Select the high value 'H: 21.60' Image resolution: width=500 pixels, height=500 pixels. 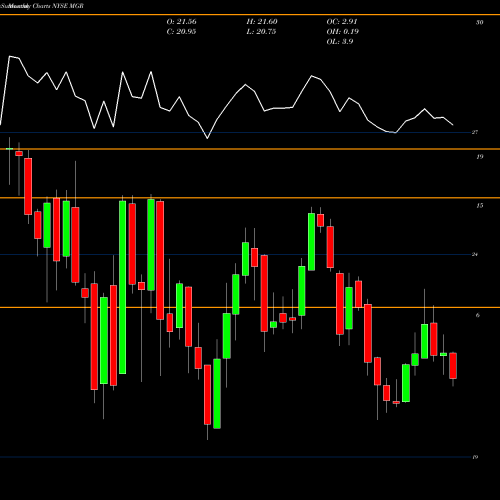coord(262,22)
